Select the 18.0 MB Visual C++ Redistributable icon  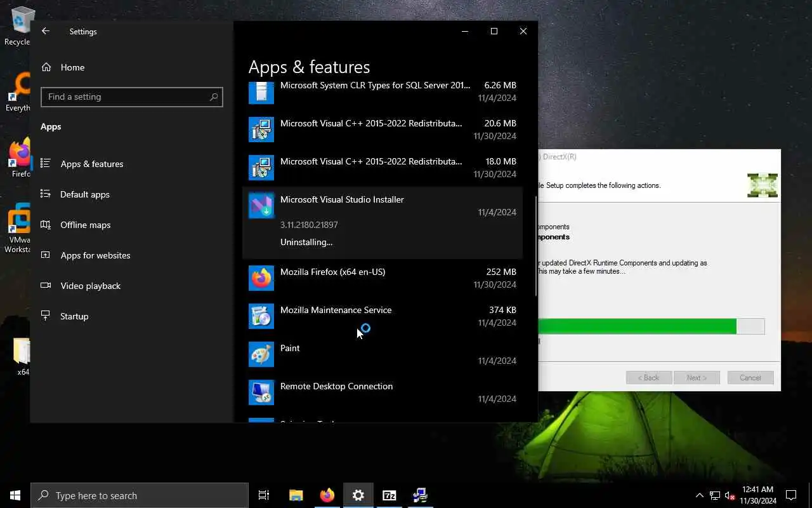point(261,168)
